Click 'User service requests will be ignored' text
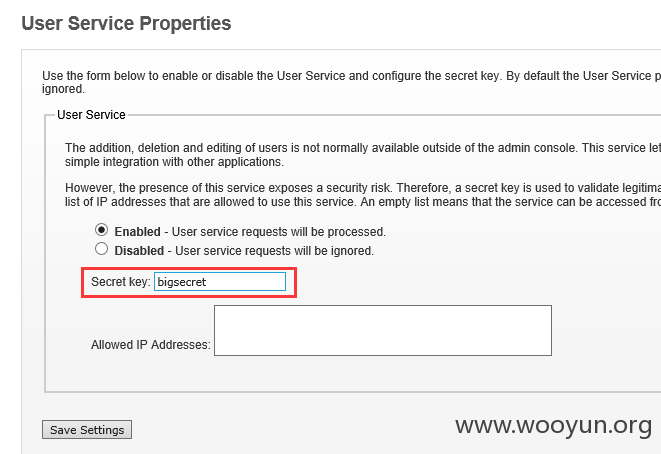This screenshot has height=454, width=661. coord(274,251)
